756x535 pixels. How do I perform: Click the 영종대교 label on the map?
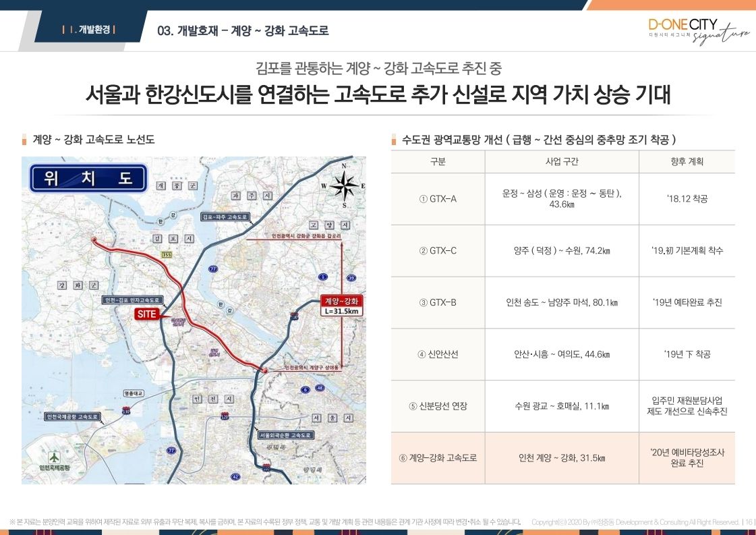pyautogui.click(x=133, y=393)
